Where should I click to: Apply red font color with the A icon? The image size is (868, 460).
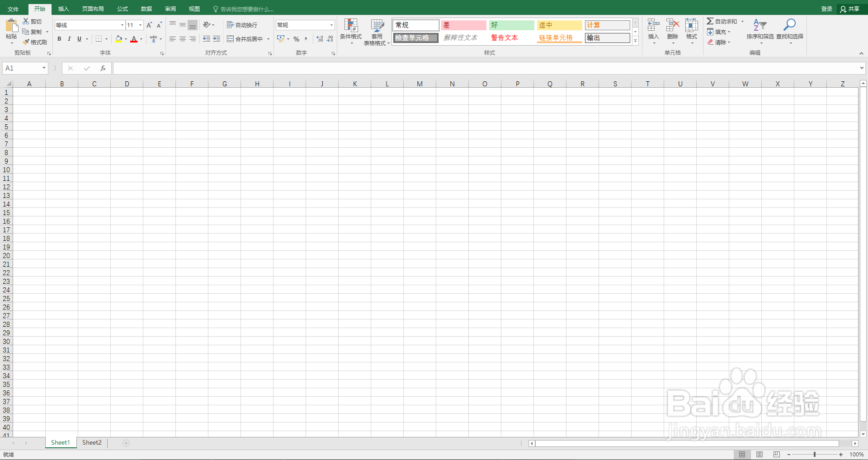[134, 39]
